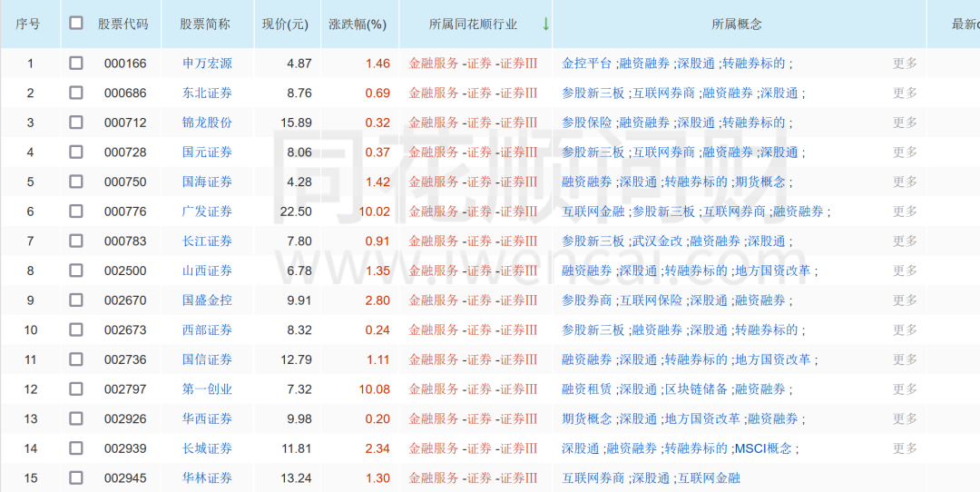This screenshot has height=492, width=980.
Task: Select the 第一创业 row checkbox
Action: click(75, 389)
